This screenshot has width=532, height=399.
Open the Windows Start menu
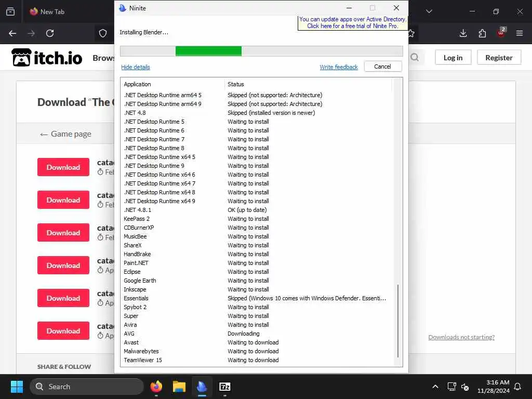(17, 387)
